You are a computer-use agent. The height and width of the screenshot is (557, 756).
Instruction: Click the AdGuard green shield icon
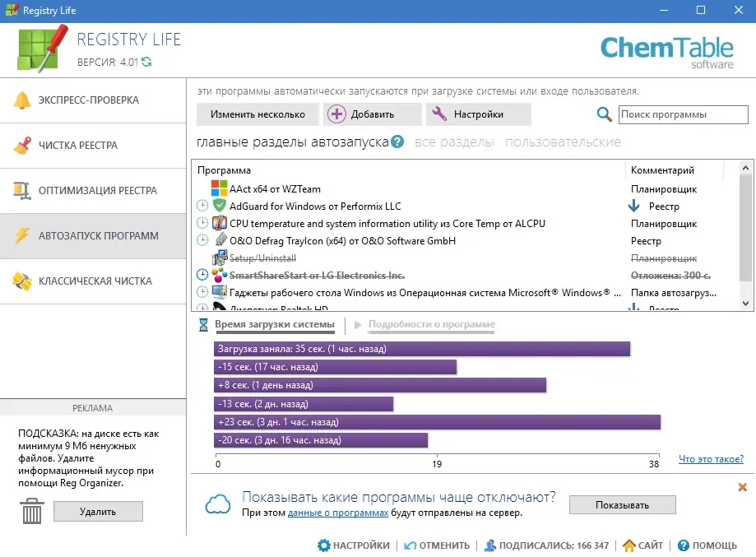(220, 206)
